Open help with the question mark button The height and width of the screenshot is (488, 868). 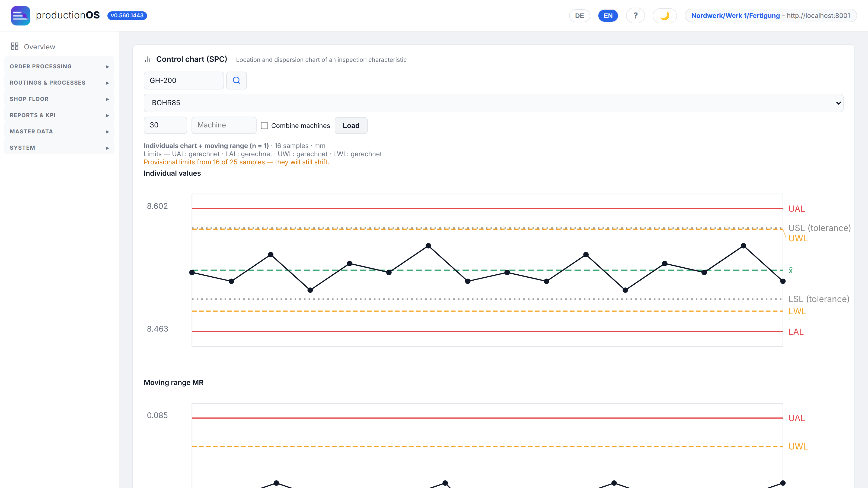(635, 15)
